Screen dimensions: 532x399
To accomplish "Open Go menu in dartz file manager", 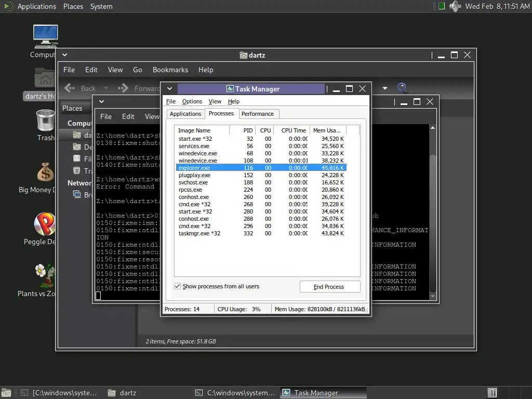I will (x=137, y=70).
